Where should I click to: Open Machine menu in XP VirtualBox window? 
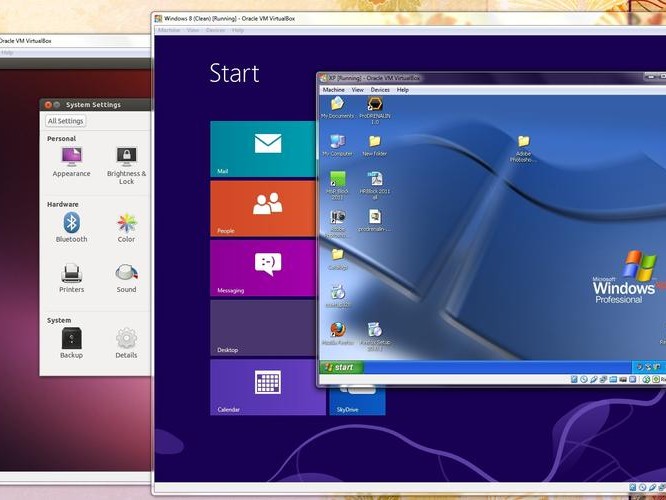point(333,90)
